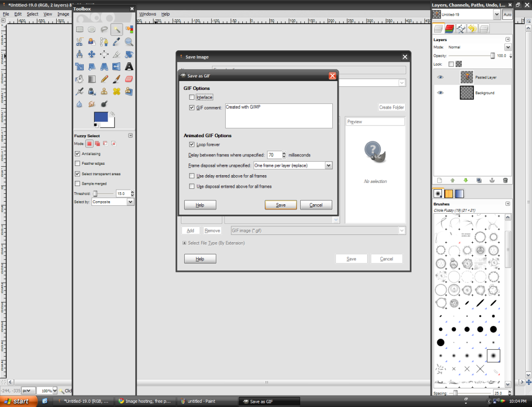Uncheck Loop forever
The height and width of the screenshot is (407, 532).
[x=192, y=145]
